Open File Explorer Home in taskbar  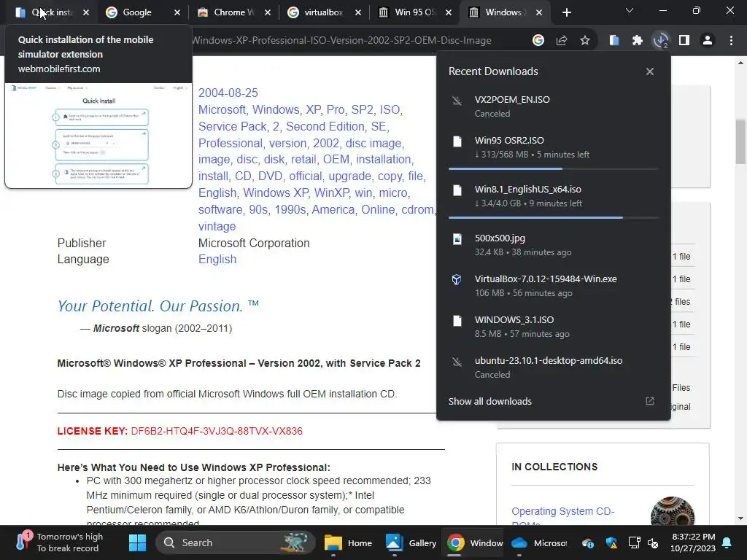coord(348,542)
